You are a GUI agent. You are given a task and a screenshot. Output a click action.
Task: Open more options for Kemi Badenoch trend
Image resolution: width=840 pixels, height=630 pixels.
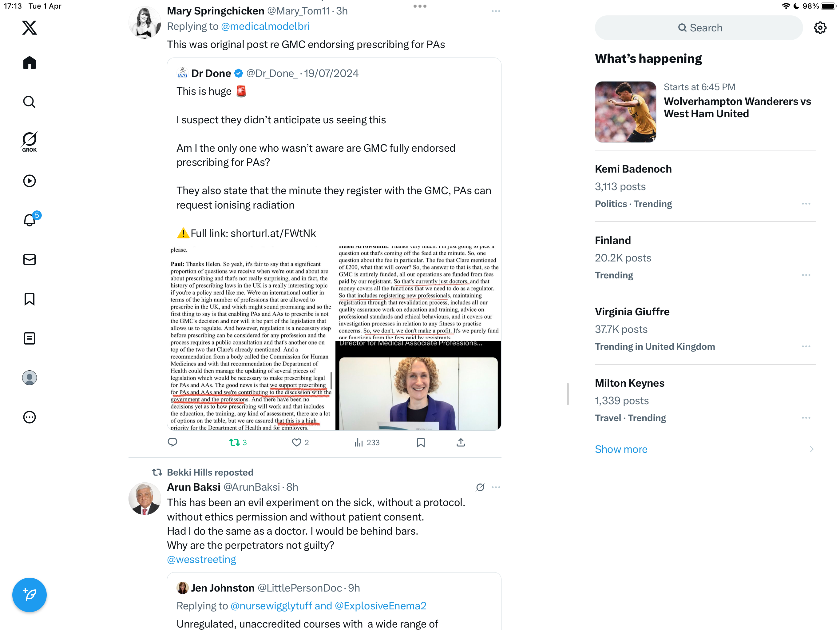tap(806, 204)
